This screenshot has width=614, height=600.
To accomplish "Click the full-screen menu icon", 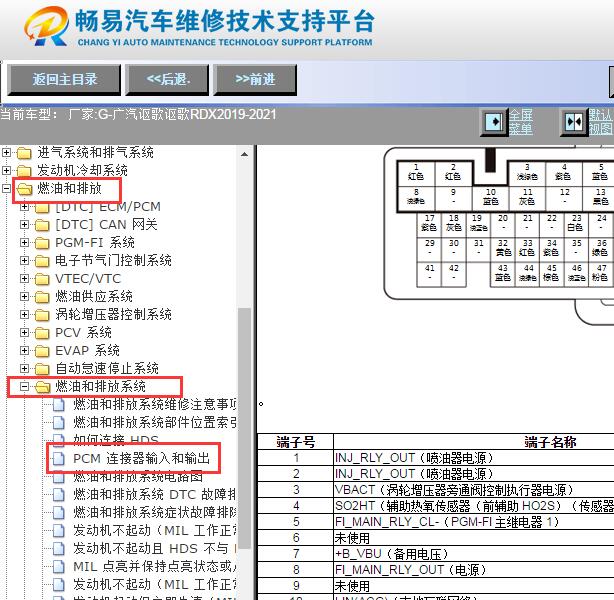I will [495, 122].
